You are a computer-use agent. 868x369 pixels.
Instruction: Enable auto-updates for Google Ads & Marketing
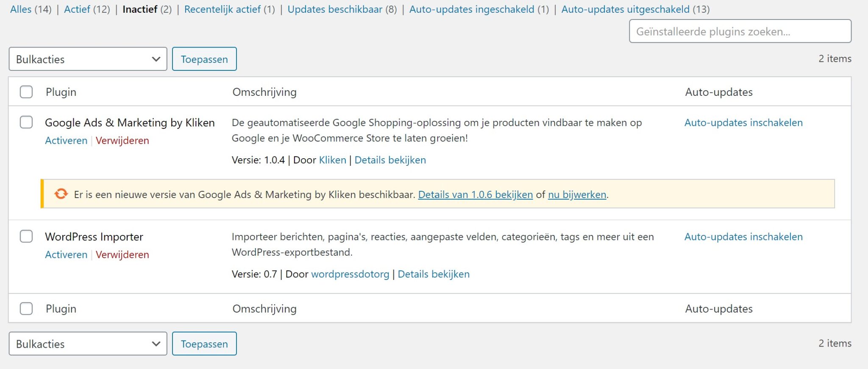point(743,123)
